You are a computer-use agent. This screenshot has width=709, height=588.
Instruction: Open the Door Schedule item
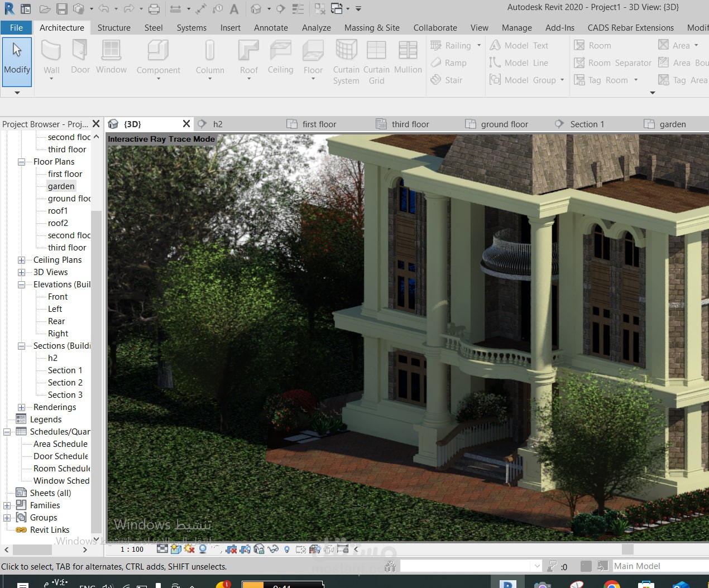[61, 456]
